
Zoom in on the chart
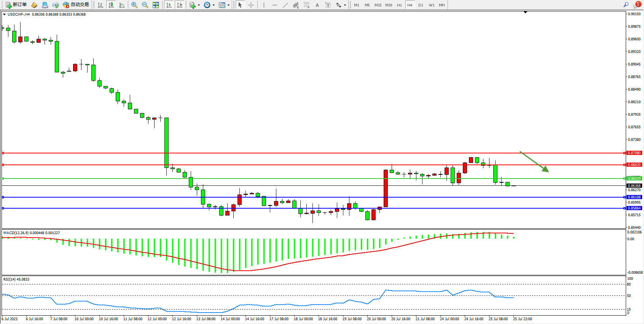134,5
